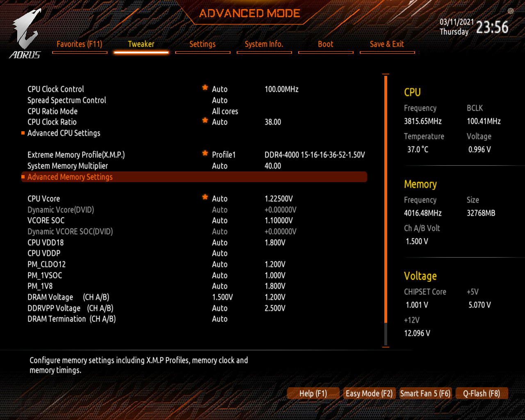This screenshot has width=525, height=420.
Task: Select DRAM Voltage (CH A/B) label
Action: [68, 297]
